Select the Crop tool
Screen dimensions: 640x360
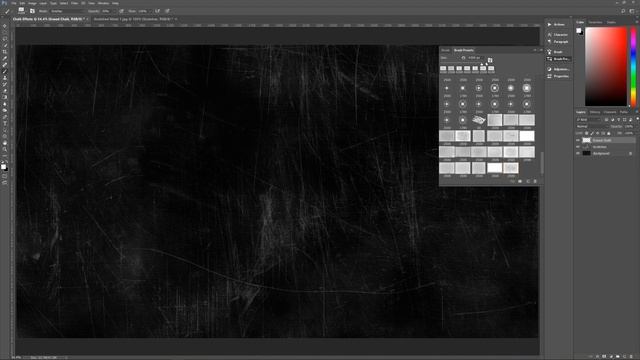tap(5, 52)
